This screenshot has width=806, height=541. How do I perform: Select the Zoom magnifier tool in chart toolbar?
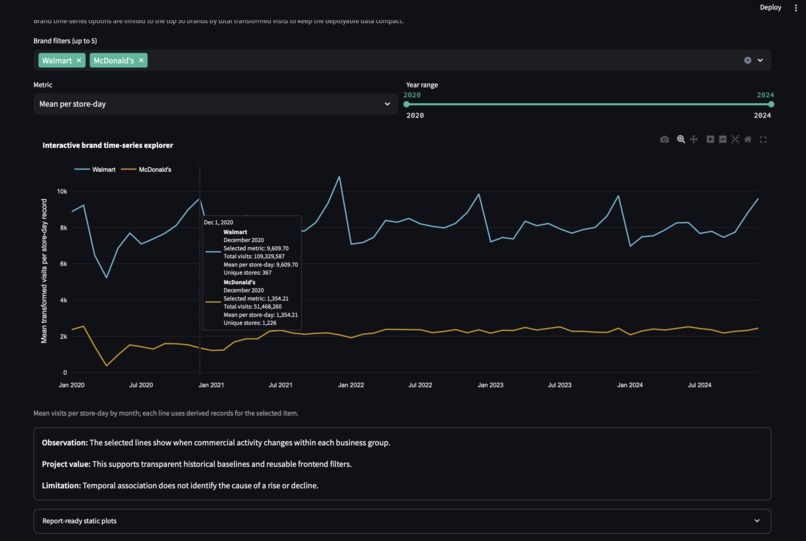(681, 139)
